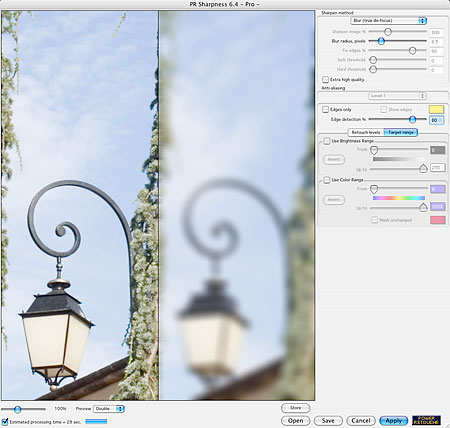Click the Fix edges value field
Viewport: 450px width, 428px height.
click(x=436, y=51)
